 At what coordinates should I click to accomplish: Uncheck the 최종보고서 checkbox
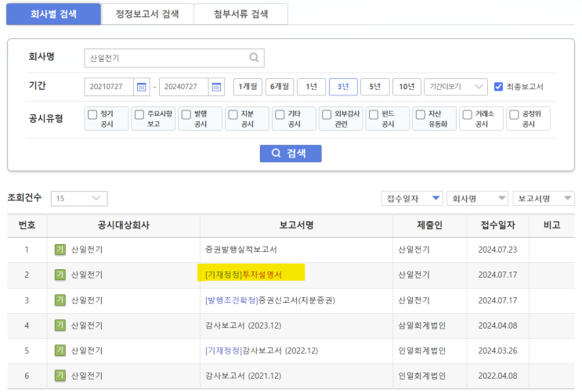click(x=498, y=86)
